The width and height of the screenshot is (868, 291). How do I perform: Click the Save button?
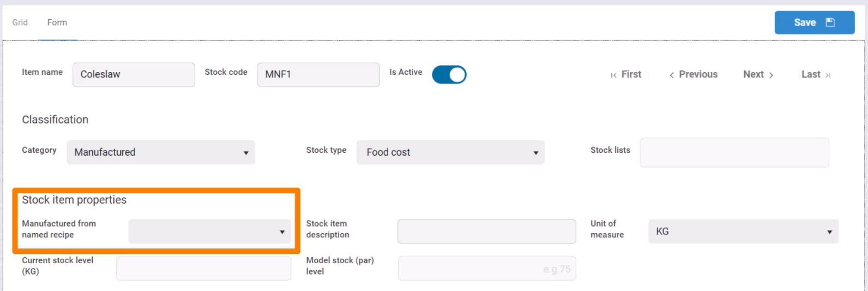pos(813,22)
